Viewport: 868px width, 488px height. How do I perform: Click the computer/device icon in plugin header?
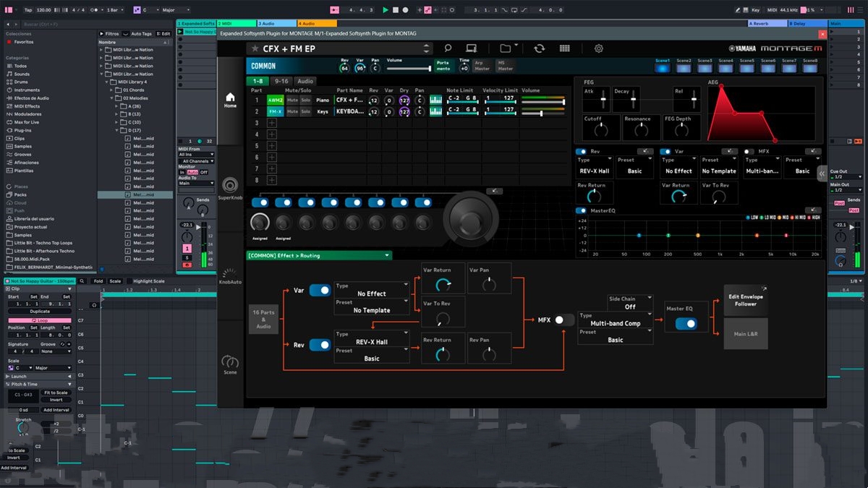(472, 48)
